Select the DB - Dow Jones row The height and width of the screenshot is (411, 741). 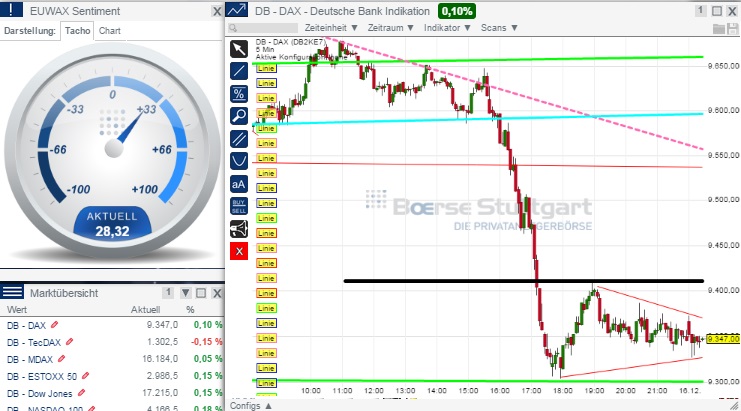(x=112, y=393)
